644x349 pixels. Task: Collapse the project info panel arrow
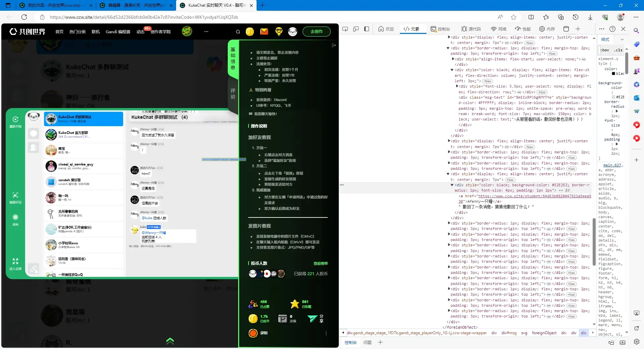point(333,45)
